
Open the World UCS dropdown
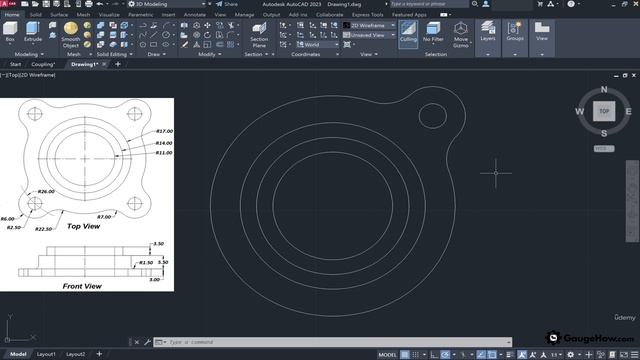[x=318, y=44]
